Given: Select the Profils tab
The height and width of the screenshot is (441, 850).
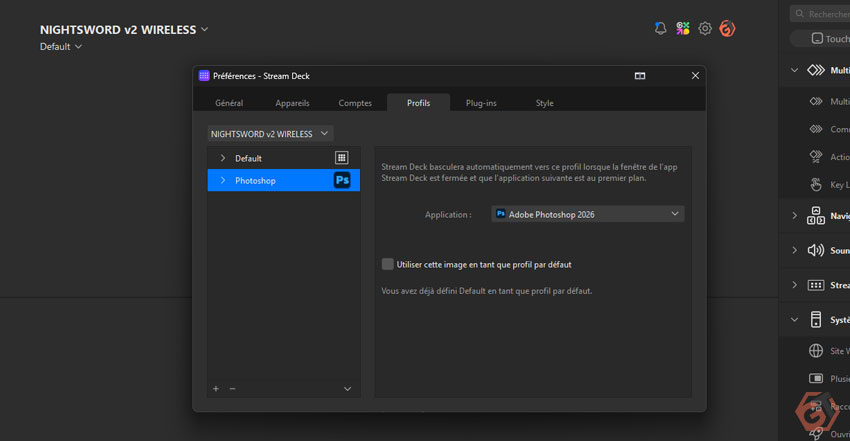Looking at the screenshot, I should click(418, 102).
